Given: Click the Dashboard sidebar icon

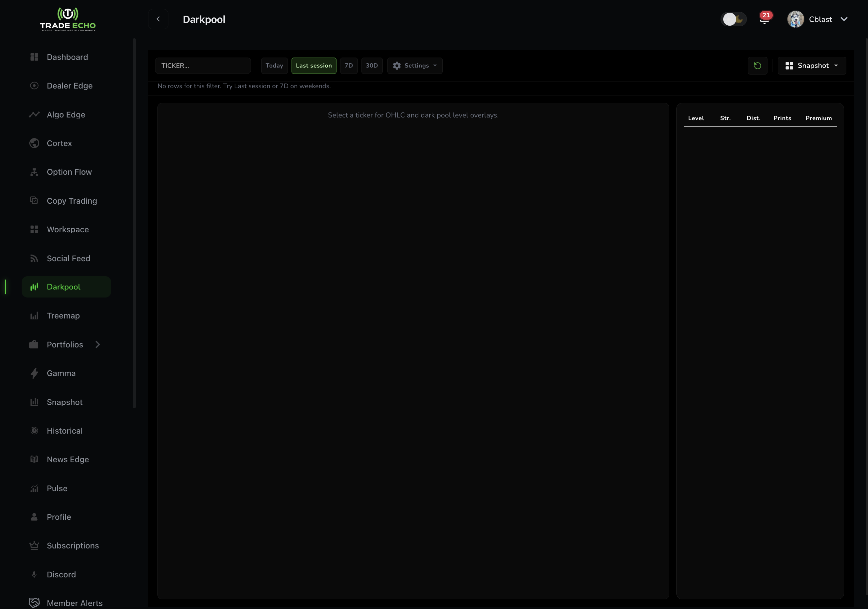Looking at the screenshot, I should click(x=34, y=57).
